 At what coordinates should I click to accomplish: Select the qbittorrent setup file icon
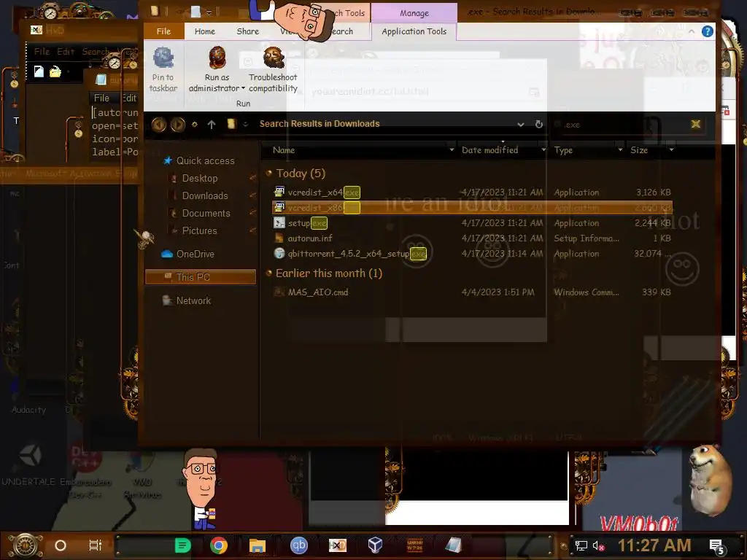279,253
